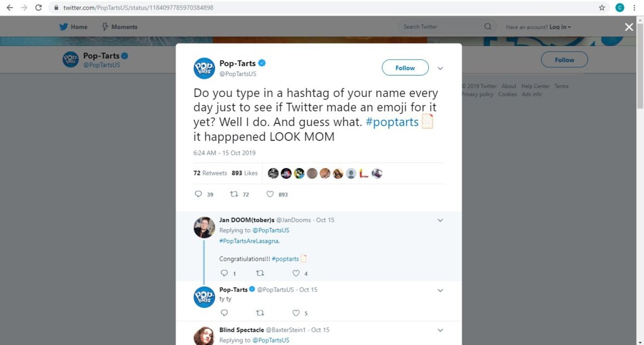Like Jan DOOM(tober)s reply
Image resolution: width=644 pixels, height=345 pixels.
click(x=296, y=273)
